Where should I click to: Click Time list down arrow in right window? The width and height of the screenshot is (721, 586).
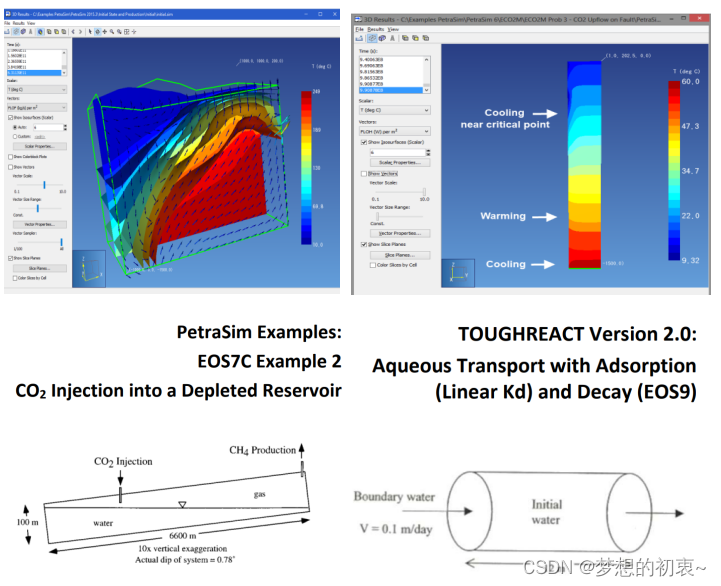pos(427,90)
